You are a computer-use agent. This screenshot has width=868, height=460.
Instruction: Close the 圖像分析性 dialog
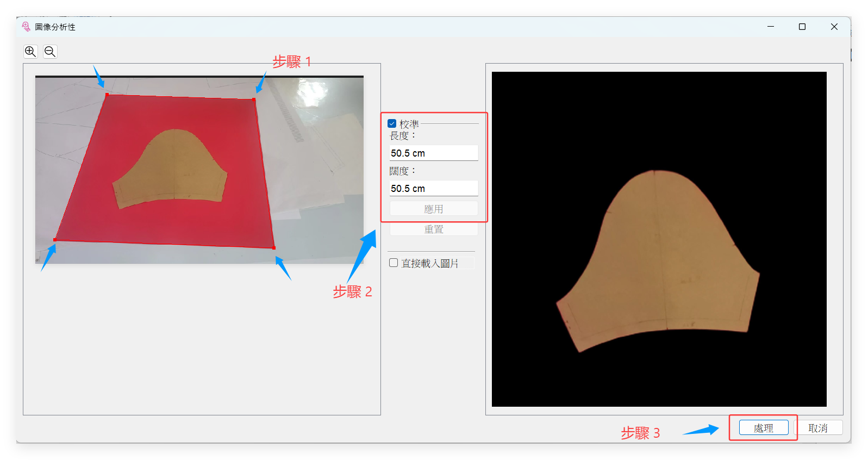(834, 27)
